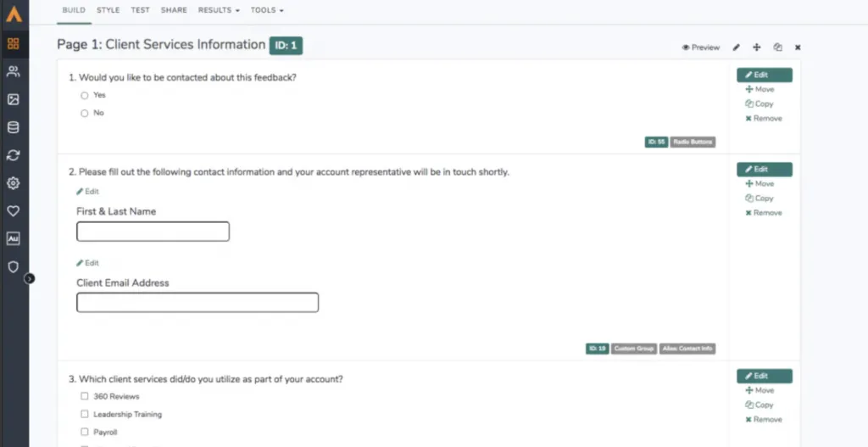This screenshot has height=447, width=868.
Task: Open the database icon in sidebar
Action: click(14, 127)
